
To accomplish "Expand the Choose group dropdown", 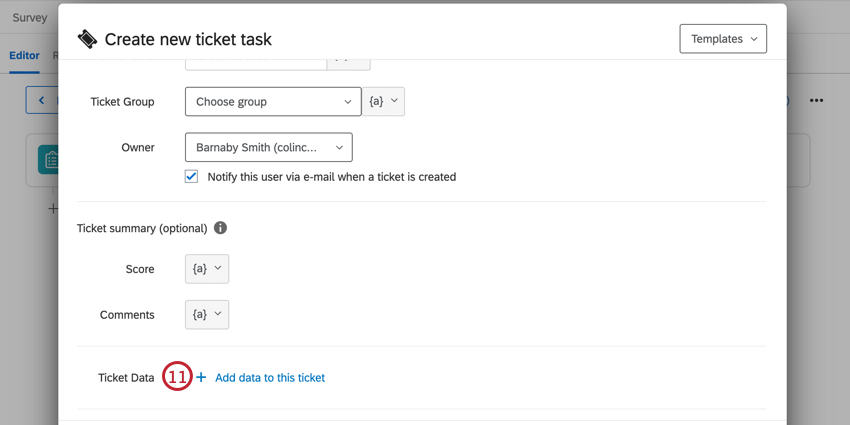I will 272,102.
